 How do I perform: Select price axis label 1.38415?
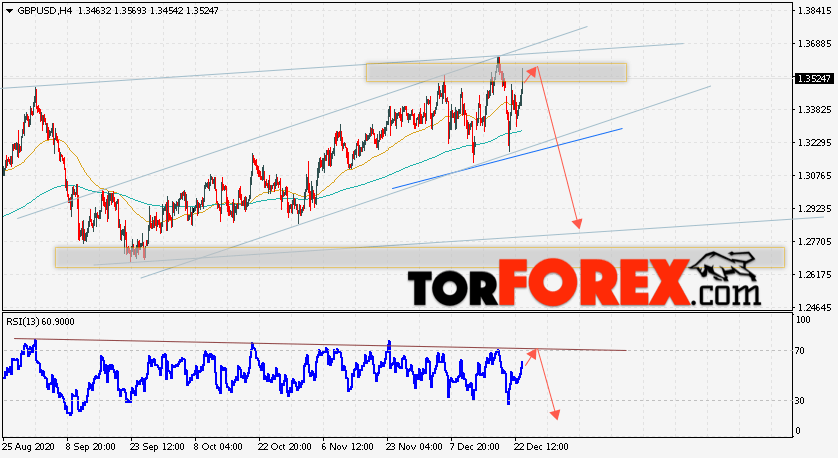coord(814,11)
